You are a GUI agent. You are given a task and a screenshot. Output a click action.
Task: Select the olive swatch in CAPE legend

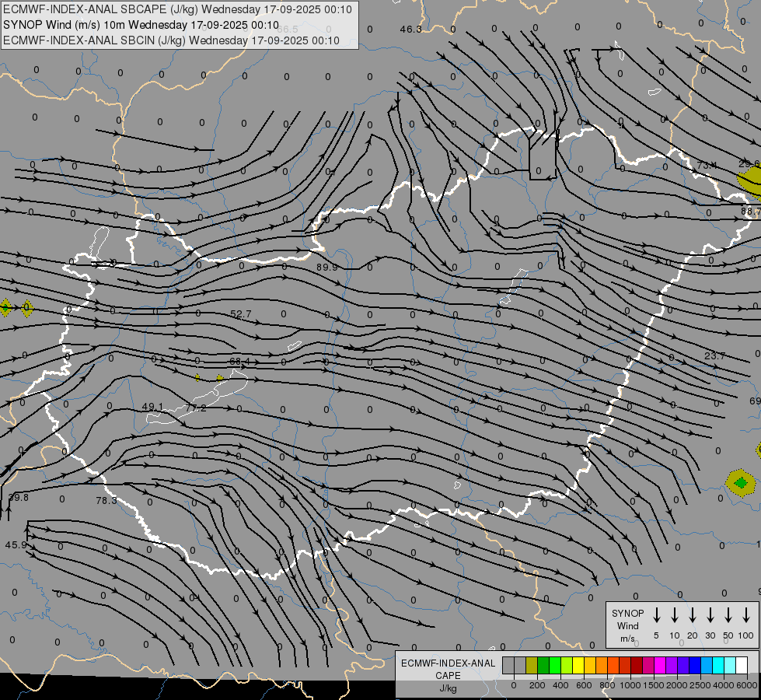pyautogui.click(x=532, y=665)
